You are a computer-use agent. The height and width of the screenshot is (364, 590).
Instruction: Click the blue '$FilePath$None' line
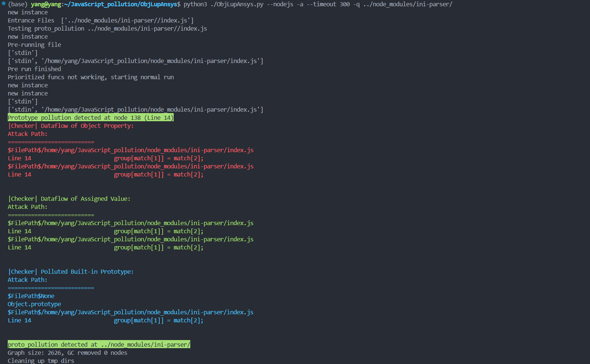click(x=31, y=296)
